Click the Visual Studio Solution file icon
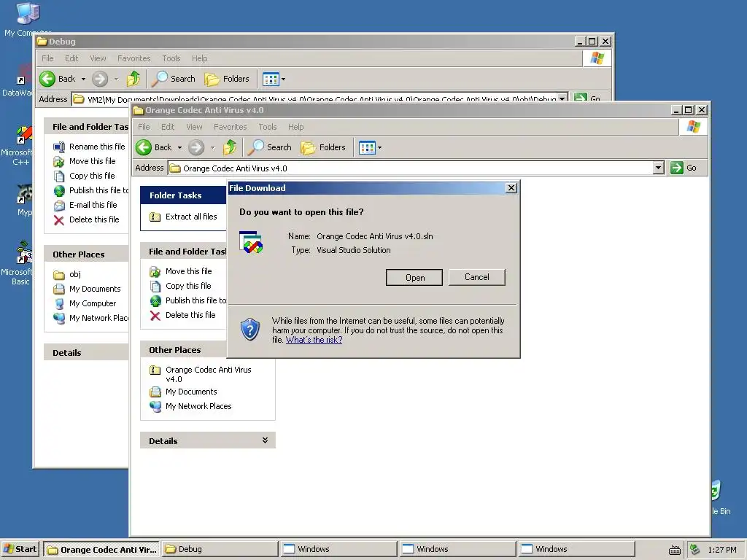The width and height of the screenshot is (747, 560). 251,242
